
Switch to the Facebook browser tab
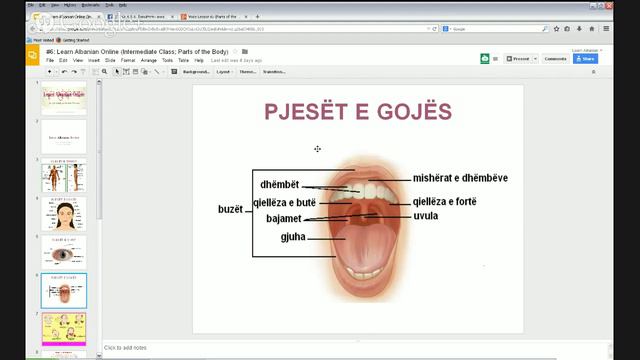(141, 17)
